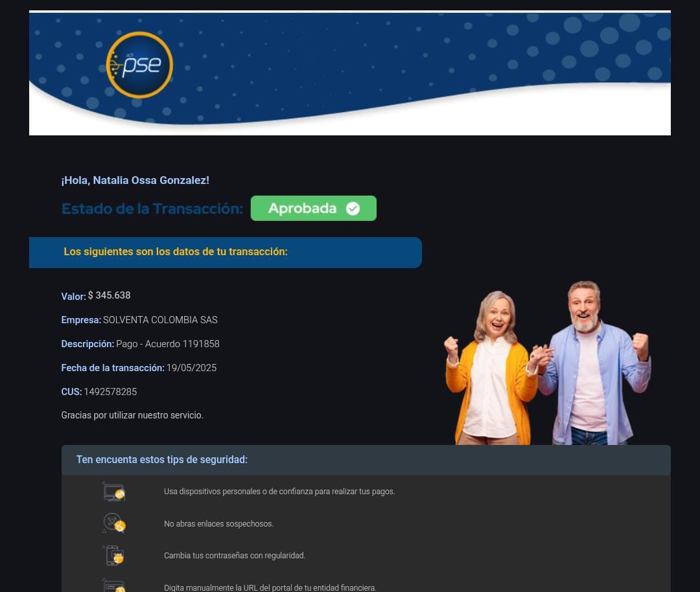
Task: Select the 'Los siguientes son los datos' header
Action: click(x=176, y=252)
